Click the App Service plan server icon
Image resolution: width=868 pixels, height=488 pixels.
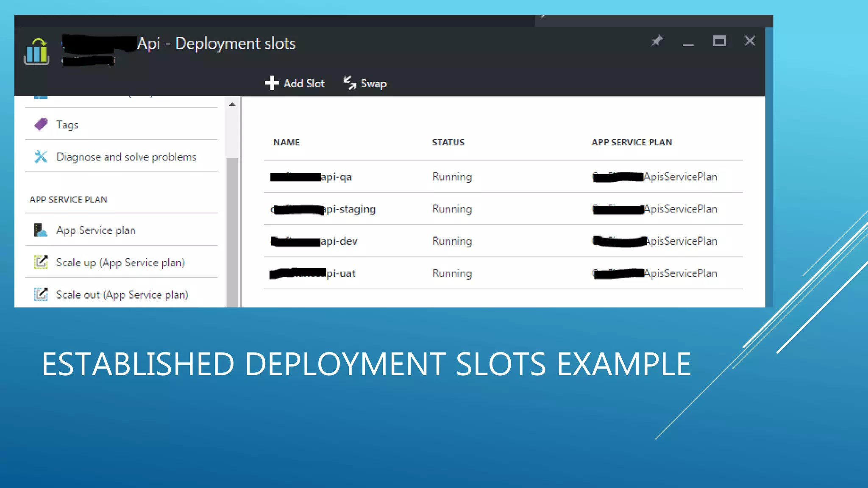tap(41, 230)
